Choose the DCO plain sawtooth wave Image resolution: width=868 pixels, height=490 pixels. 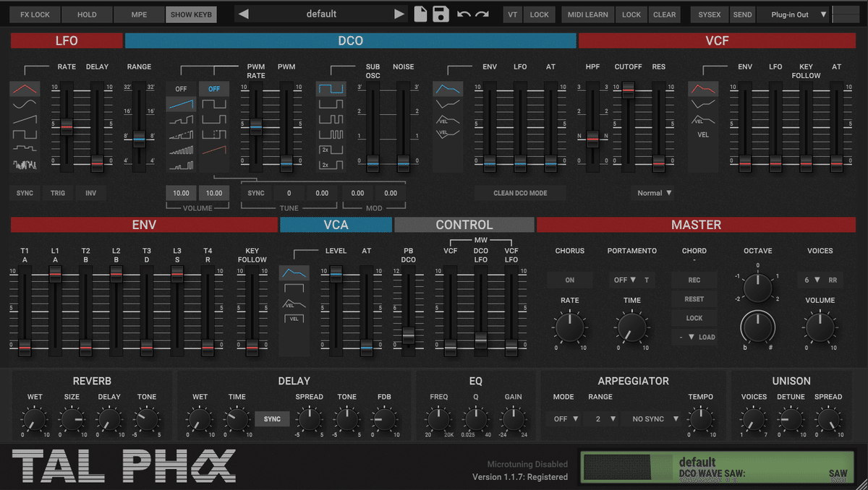point(181,104)
